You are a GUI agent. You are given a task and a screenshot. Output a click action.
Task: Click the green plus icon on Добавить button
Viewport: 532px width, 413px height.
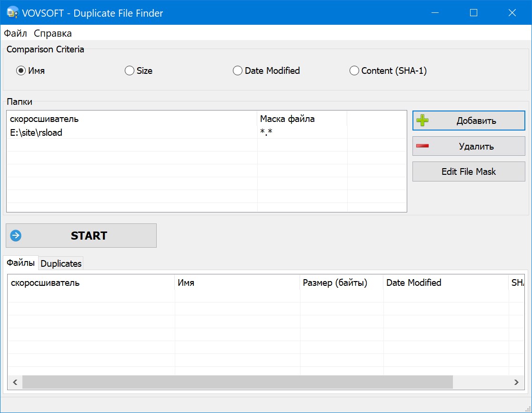click(x=424, y=120)
